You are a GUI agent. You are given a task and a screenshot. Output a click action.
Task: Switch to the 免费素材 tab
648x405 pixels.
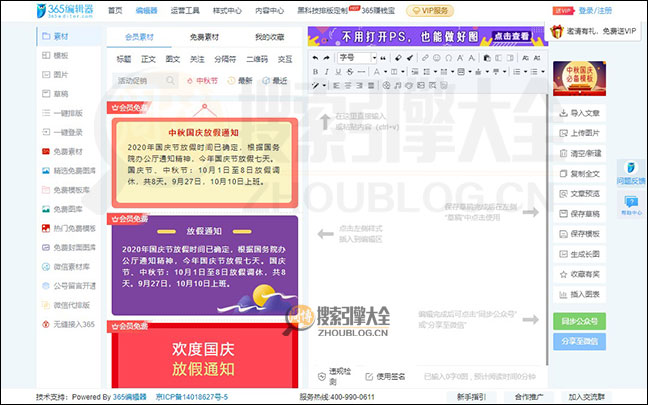click(x=206, y=37)
